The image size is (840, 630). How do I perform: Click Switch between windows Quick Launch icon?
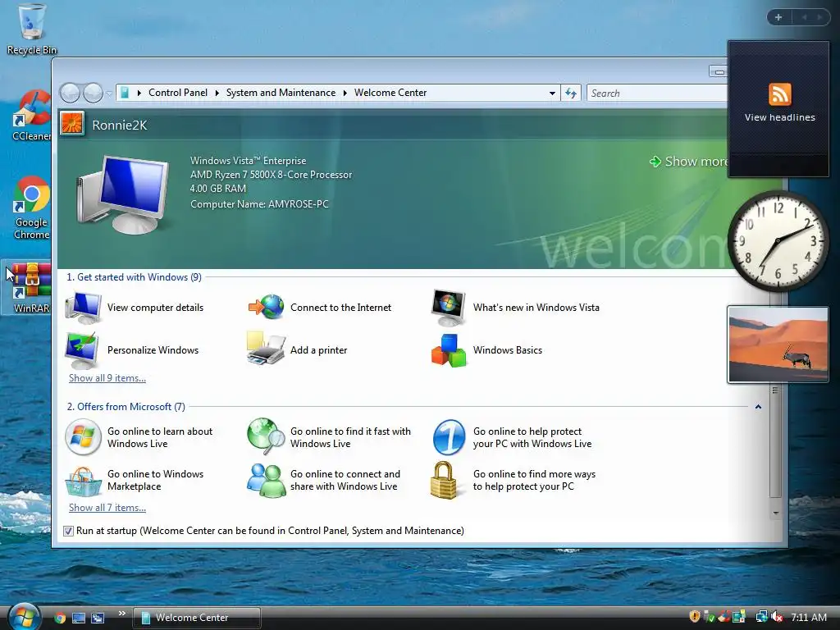[x=98, y=618]
